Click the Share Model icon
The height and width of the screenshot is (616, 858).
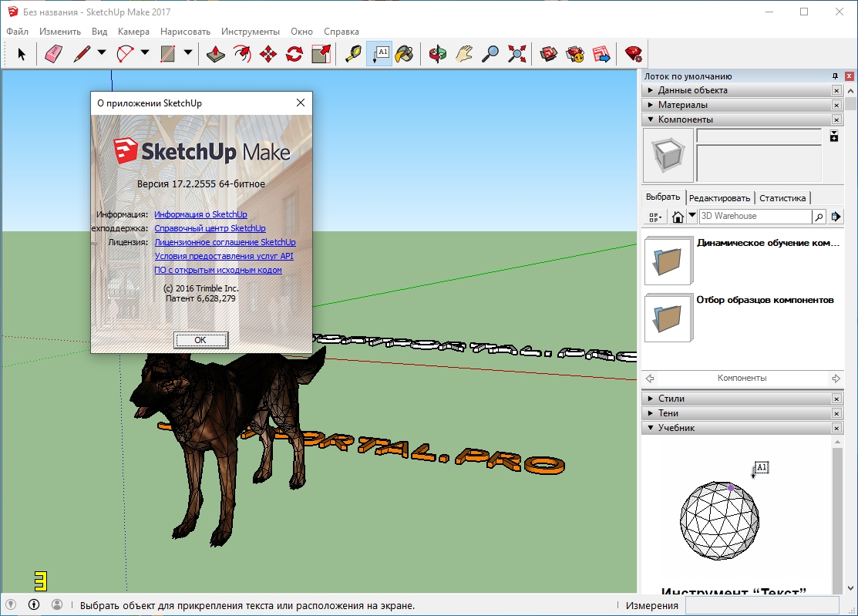(575, 54)
